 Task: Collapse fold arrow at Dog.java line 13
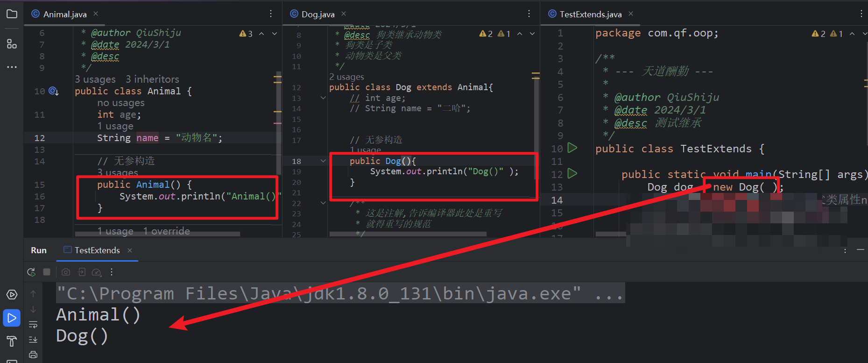click(x=323, y=98)
